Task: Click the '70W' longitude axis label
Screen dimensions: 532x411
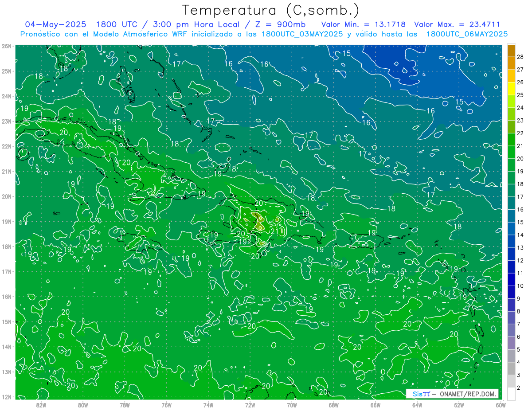Action: tap(292, 404)
